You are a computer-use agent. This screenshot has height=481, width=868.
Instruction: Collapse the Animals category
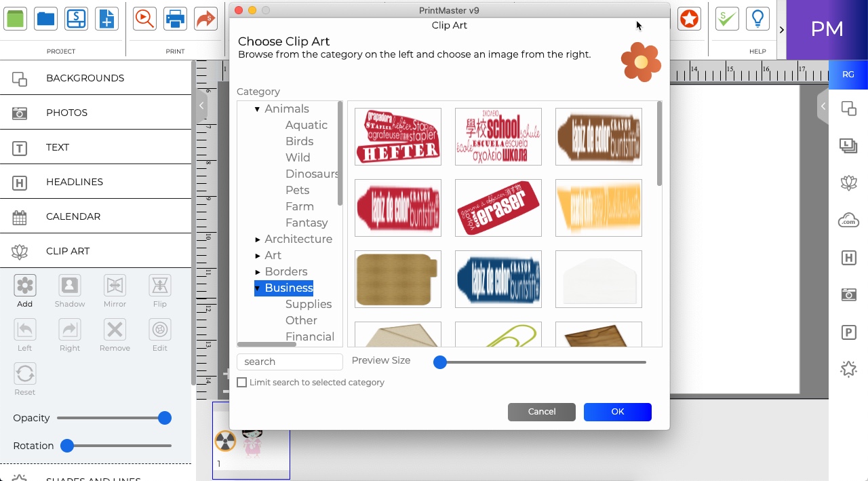[x=257, y=109]
